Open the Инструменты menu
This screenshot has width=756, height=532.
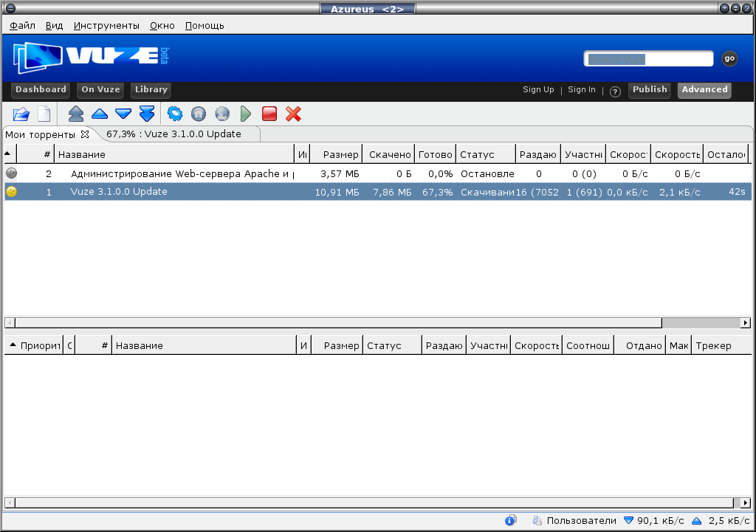106,25
